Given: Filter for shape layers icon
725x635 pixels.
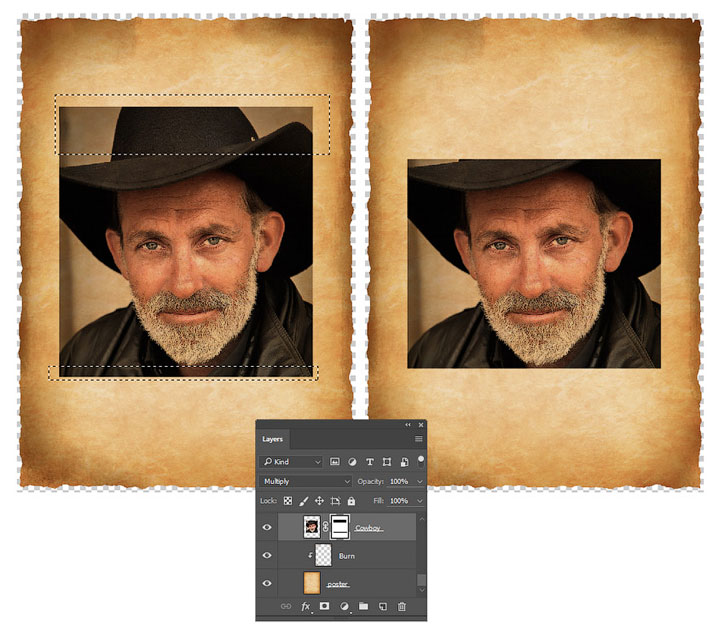Looking at the screenshot, I should [387, 462].
